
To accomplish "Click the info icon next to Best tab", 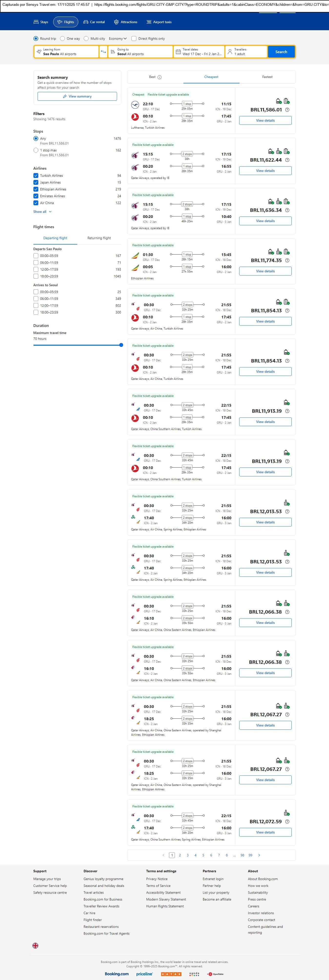I will click(160, 77).
